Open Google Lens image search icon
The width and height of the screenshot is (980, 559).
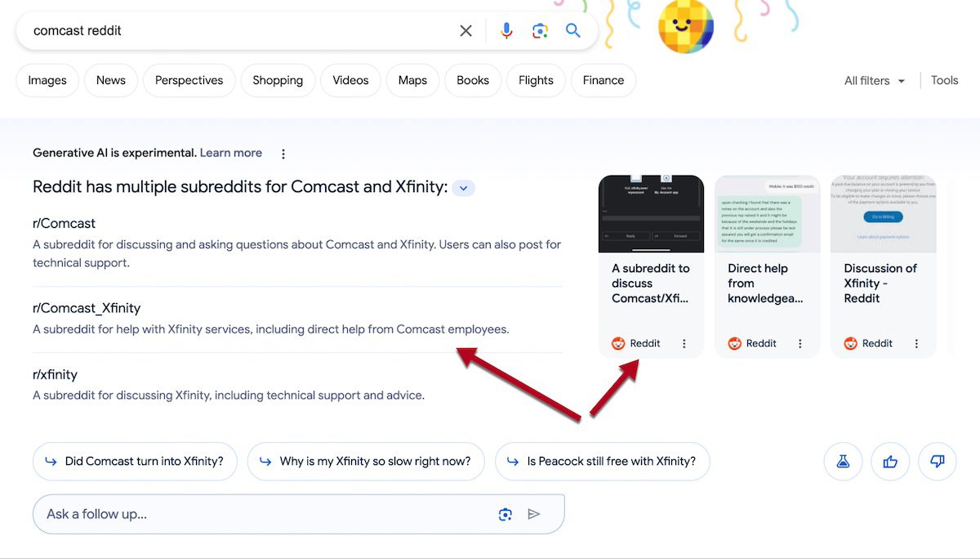click(540, 31)
